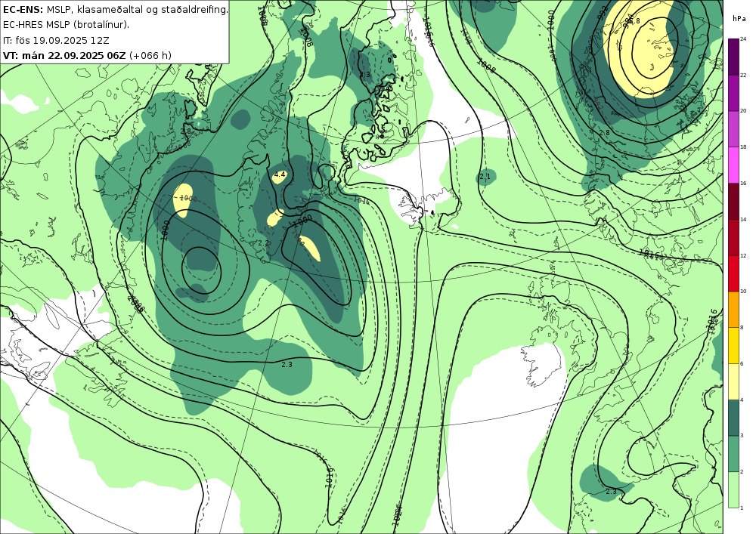756x534 pixels.
Task: Click the legend tick label '18'
Action: 743,147
